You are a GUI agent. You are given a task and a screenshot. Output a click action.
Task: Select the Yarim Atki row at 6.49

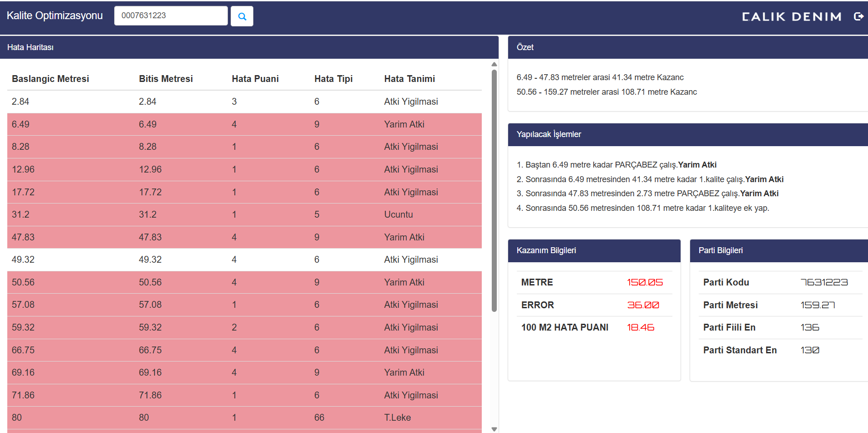[244, 124]
